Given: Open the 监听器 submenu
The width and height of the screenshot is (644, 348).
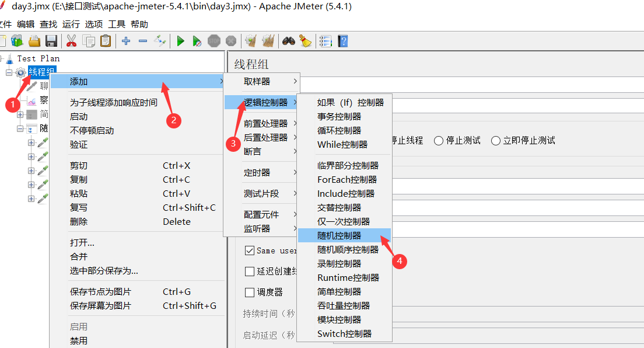Looking at the screenshot, I should click(x=261, y=228).
